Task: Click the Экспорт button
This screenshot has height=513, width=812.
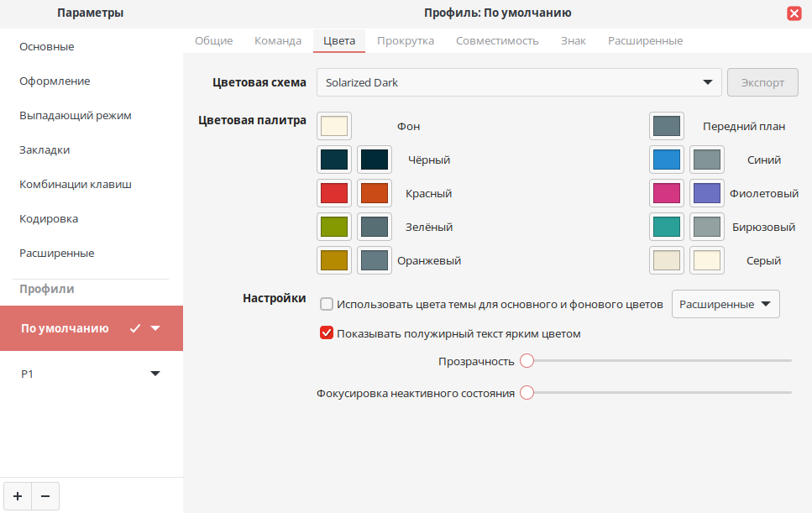Action: (x=762, y=82)
